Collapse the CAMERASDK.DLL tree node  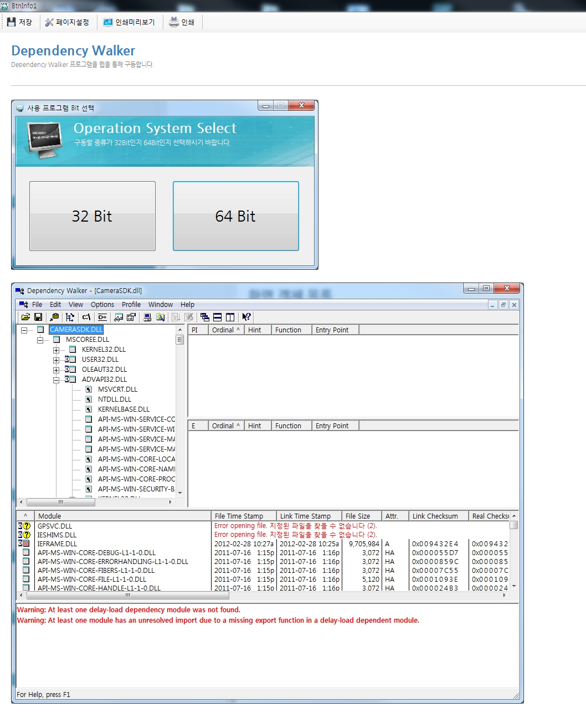(x=24, y=330)
